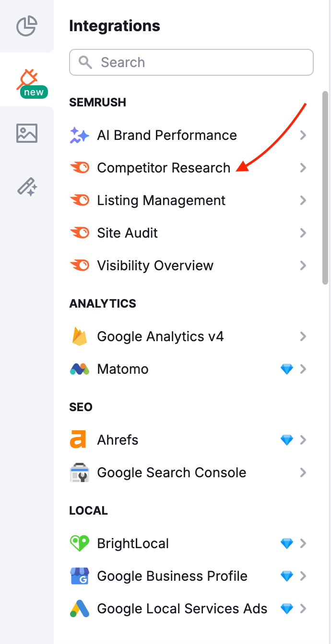331x644 pixels.
Task: Click the diamond badge next to Matomo
Action: click(287, 369)
